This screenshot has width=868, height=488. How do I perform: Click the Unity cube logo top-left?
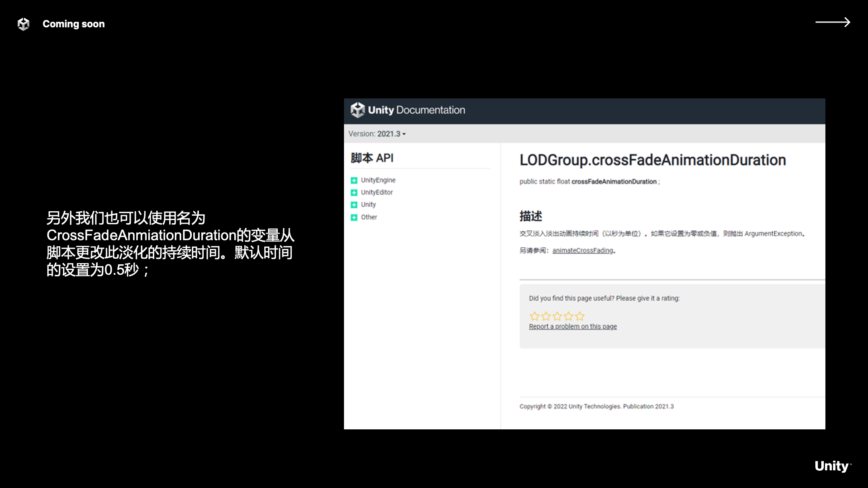point(24,24)
